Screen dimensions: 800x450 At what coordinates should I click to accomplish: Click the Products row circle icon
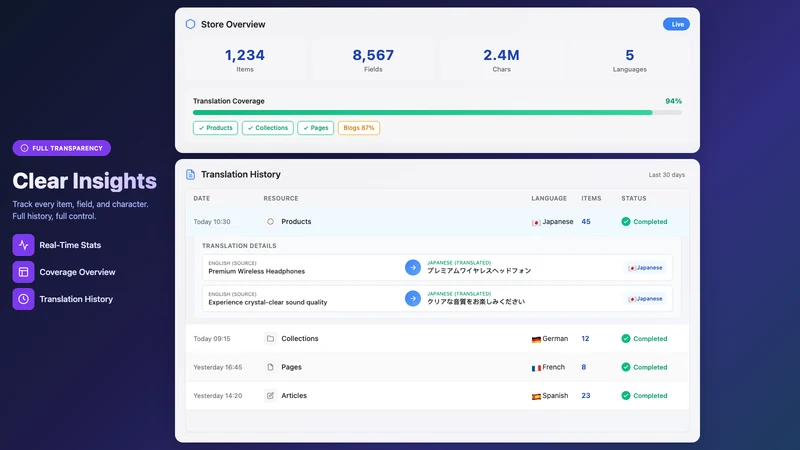pos(270,221)
